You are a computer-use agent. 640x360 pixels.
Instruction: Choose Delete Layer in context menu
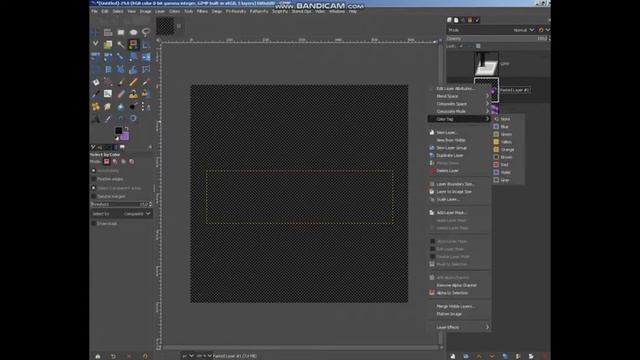459,171
